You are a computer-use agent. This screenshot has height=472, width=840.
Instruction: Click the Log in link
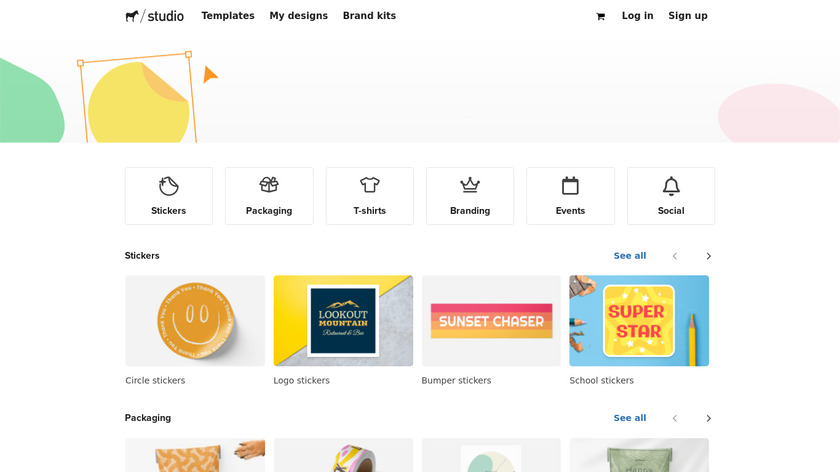pyautogui.click(x=637, y=16)
